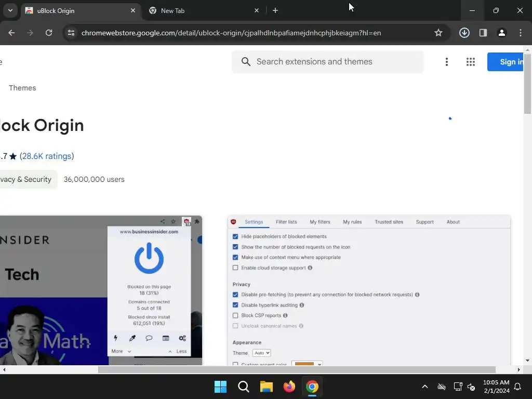The width and height of the screenshot is (532, 399).
Task: Toggle Disable hyperlink auditing checkbox
Action: (x=235, y=305)
